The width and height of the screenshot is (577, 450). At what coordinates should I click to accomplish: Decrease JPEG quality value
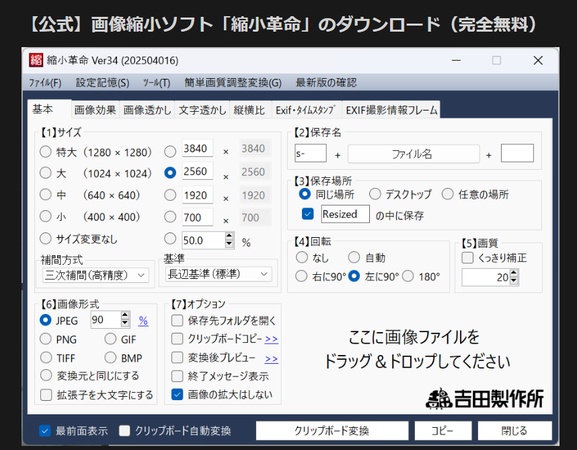125,323
